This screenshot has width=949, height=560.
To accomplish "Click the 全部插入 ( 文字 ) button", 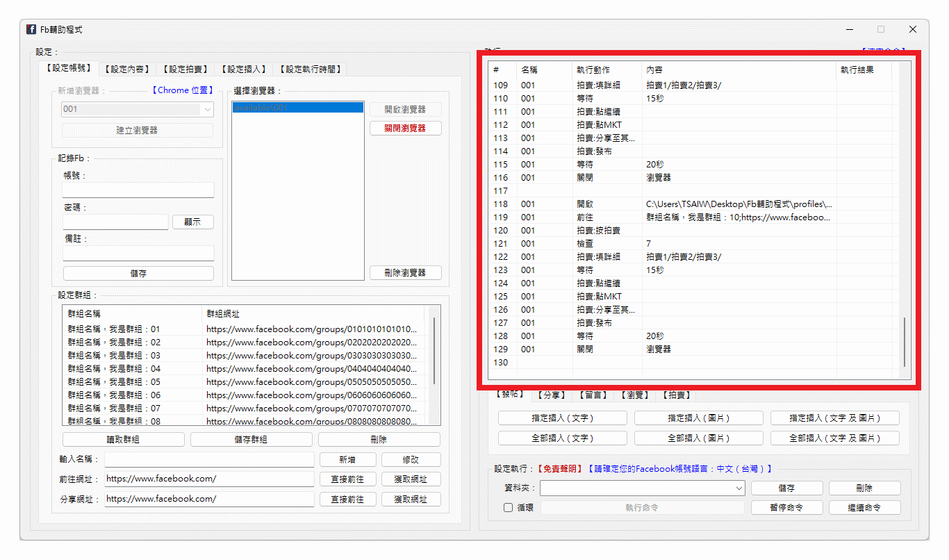I will click(563, 438).
